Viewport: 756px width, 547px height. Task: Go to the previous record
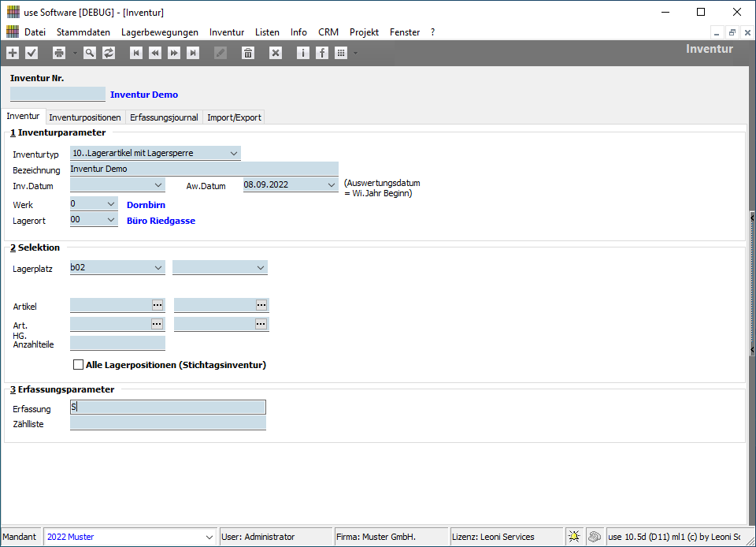[155, 53]
